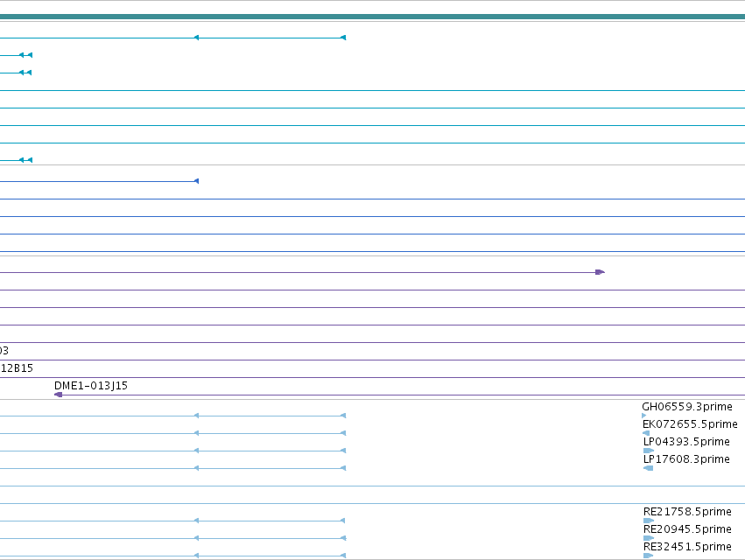
Task: Select the arrow glyph under RE20945.5prime
Action: point(649,538)
